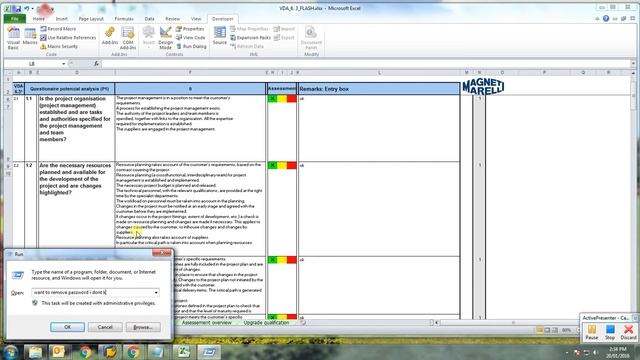640x360 pixels.
Task: Open the Undo history dropdown
Action: (x=32, y=9)
